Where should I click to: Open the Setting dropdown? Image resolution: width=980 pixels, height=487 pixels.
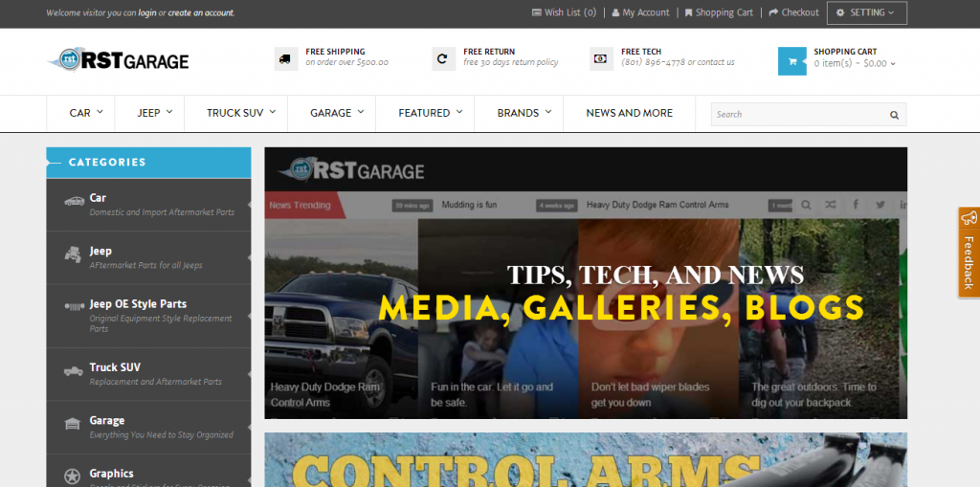(867, 12)
